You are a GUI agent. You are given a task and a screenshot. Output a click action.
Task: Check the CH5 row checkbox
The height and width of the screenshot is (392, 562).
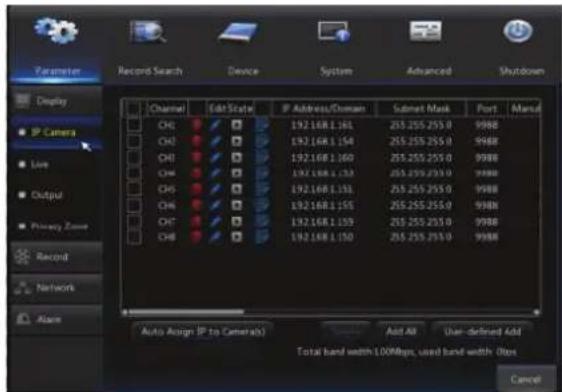click(x=134, y=189)
